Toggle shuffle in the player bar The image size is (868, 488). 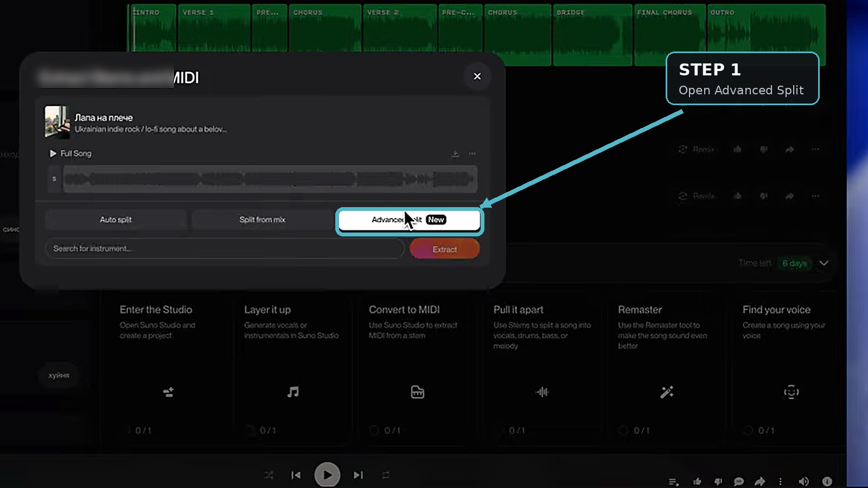click(x=269, y=475)
